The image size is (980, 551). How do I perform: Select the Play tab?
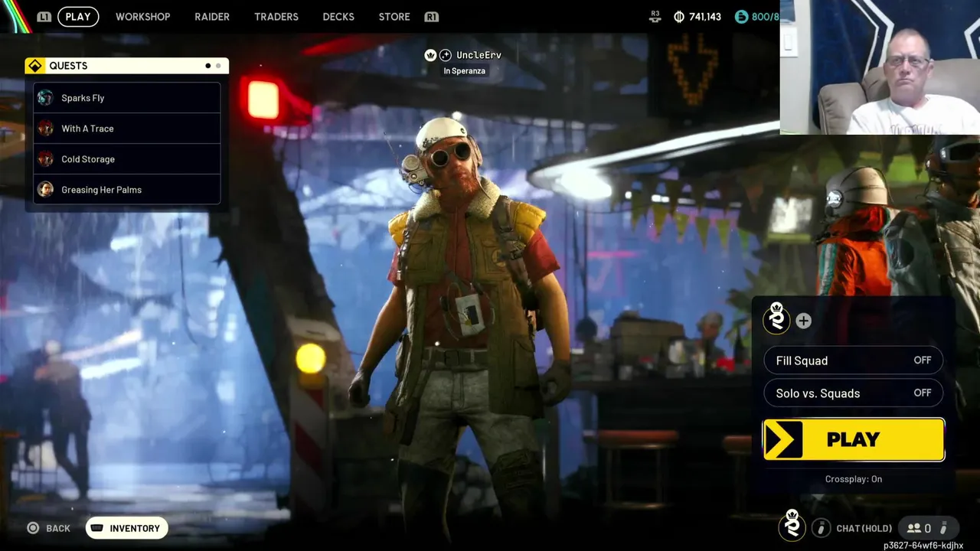pos(78,17)
